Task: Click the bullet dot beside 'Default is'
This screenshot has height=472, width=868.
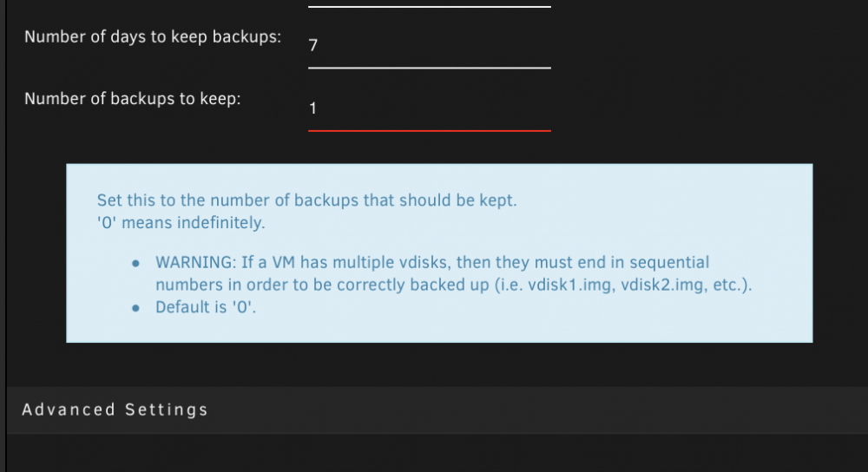Action: pos(135,308)
